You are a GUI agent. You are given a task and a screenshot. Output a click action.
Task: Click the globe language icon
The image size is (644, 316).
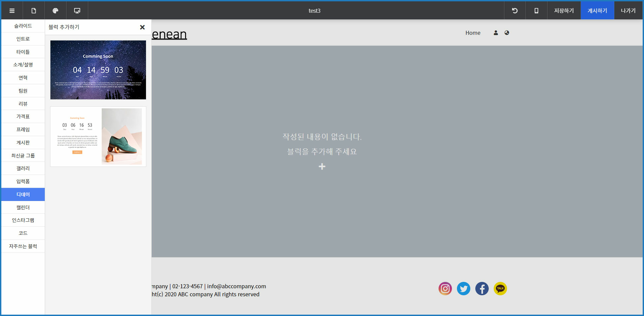[507, 33]
